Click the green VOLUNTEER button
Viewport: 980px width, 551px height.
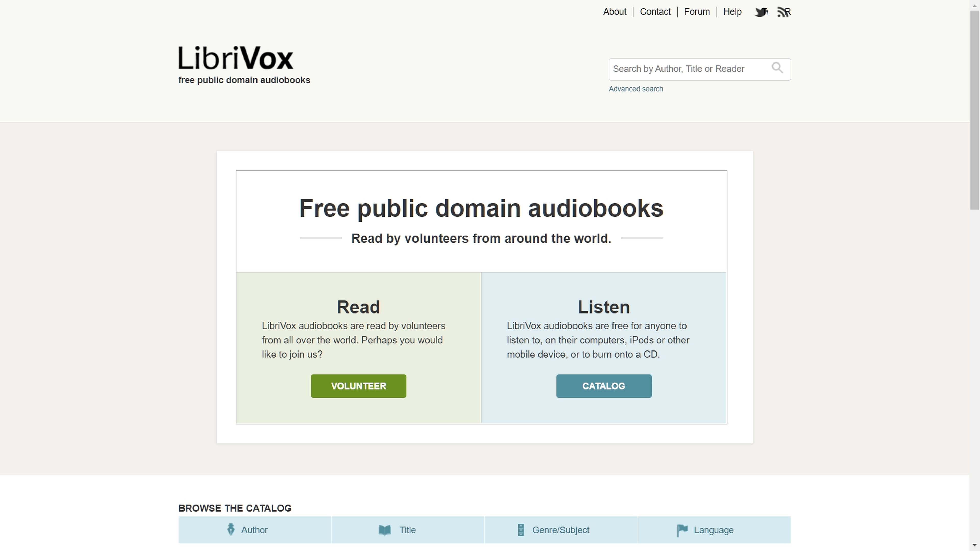point(358,386)
